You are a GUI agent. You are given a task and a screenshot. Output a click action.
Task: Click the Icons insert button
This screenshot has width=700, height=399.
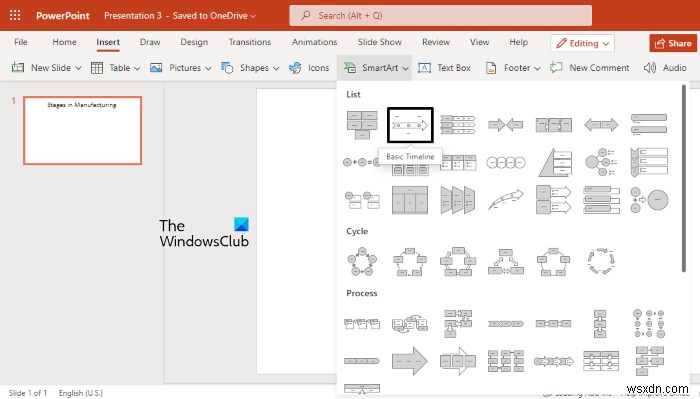coord(309,68)
